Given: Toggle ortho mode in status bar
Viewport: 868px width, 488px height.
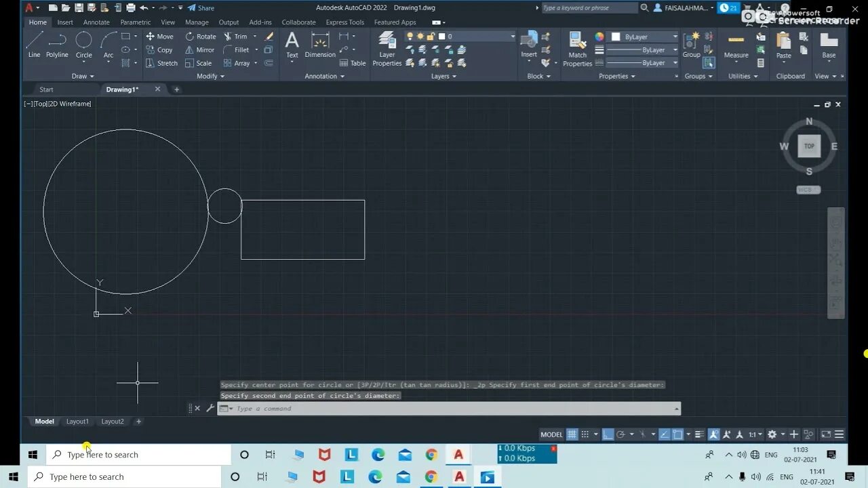Looking at the screenshot, I should point(608,434).
